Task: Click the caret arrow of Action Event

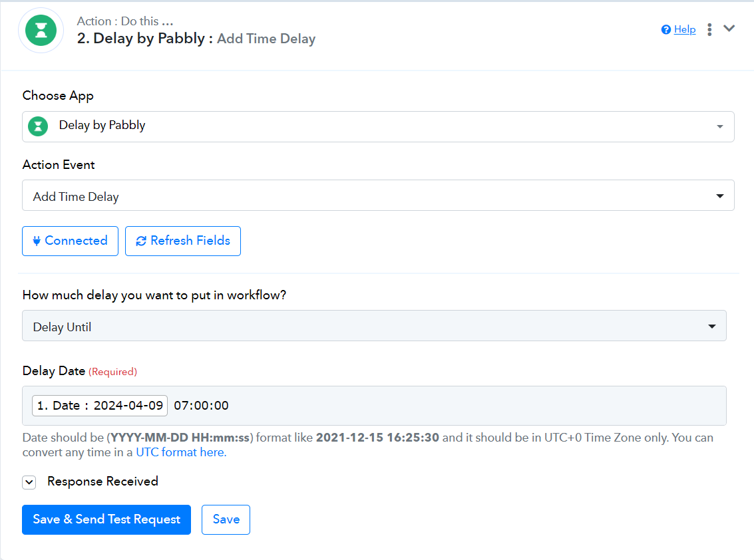Action: click(720, 196)
